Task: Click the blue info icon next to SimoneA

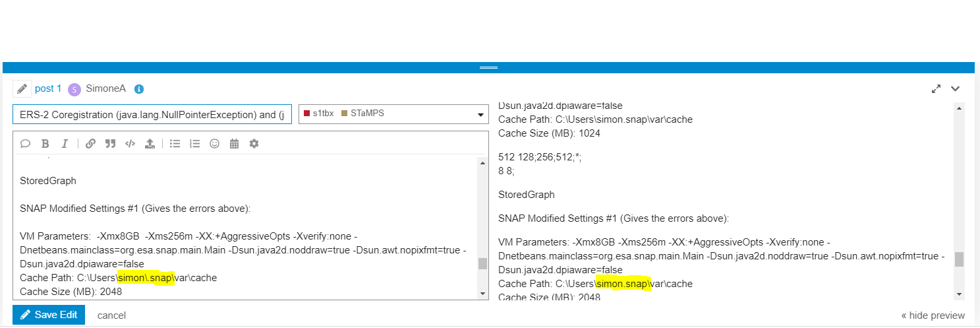Action: coord(139,89)
